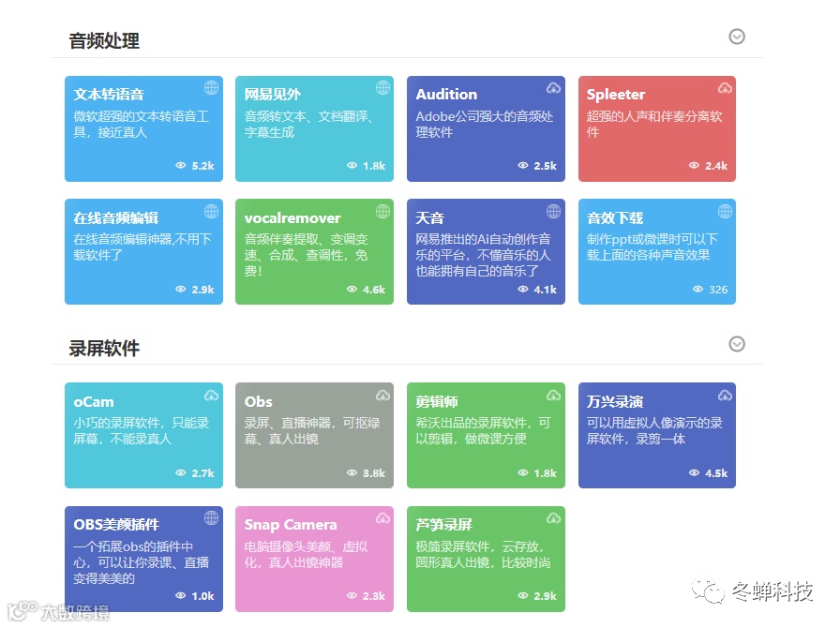Click description 希沃出品的录屏软件
The height and width of the screenshot is (628, 840).
(x=483, y=431)
